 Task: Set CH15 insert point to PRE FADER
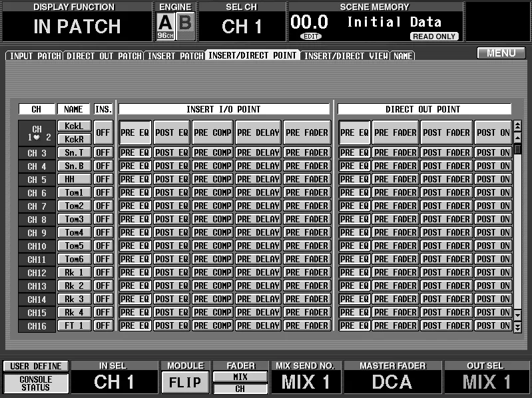tap(307, 312)
